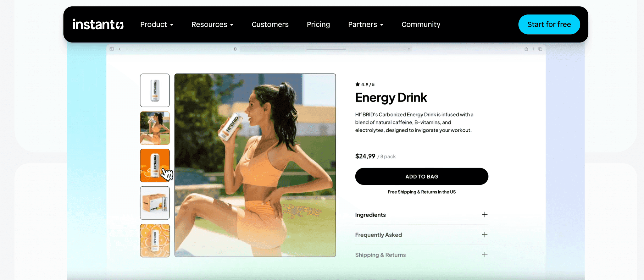Click the star rating icon
Viewport: 644px width, 280px height.
click(358, 84)
